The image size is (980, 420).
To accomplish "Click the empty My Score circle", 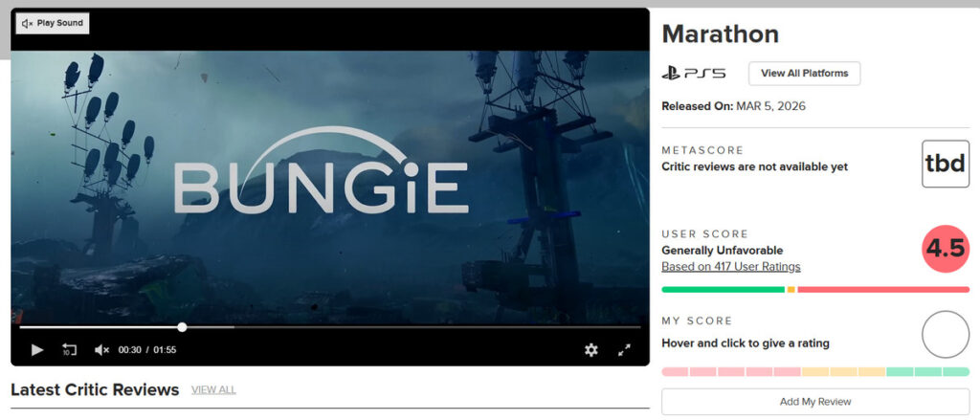I will [946, 335].
